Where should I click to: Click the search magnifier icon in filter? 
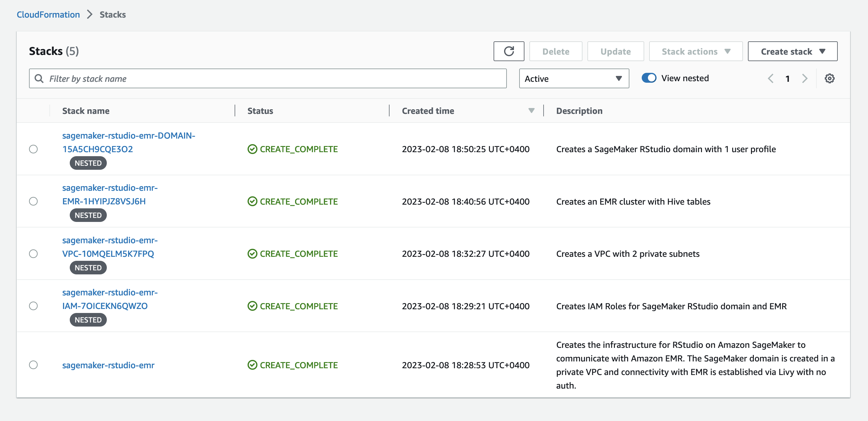click(39, 78)
